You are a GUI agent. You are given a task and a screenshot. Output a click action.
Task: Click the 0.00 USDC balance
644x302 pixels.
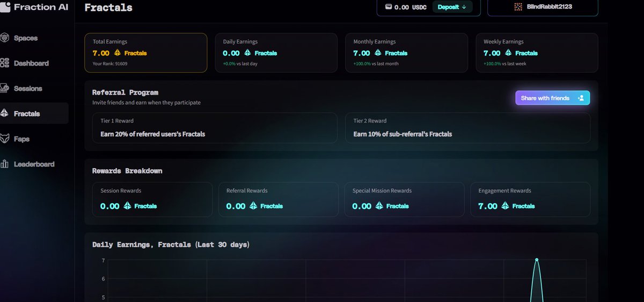tap(411, 7)
